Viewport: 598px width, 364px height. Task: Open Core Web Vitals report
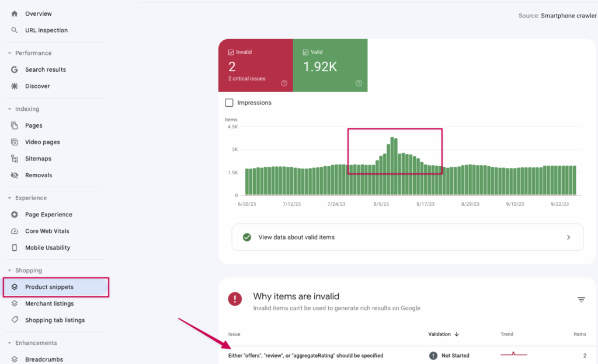tap(48, 231)
